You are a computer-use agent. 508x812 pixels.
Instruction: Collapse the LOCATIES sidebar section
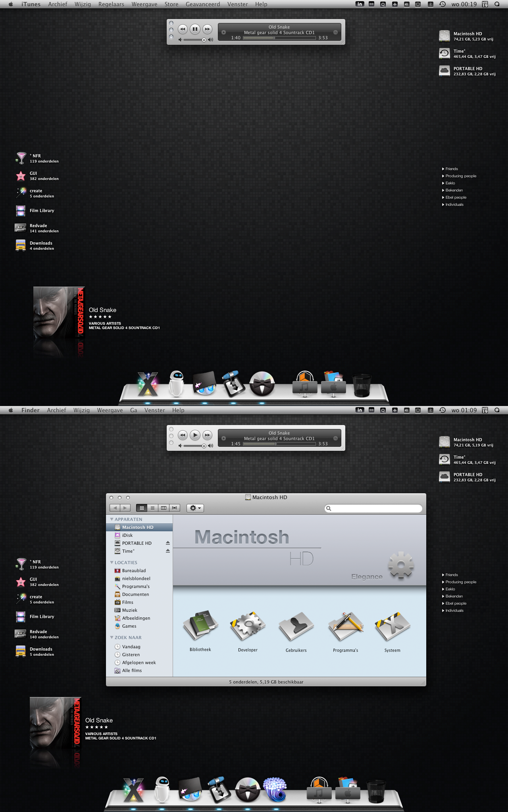click(112, 563)
